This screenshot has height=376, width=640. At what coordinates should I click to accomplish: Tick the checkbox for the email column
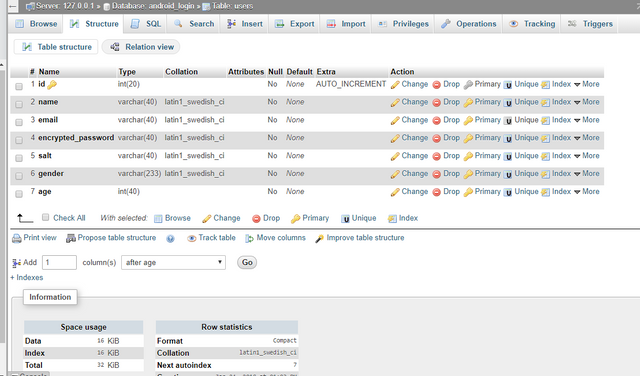tap(19, 122)
